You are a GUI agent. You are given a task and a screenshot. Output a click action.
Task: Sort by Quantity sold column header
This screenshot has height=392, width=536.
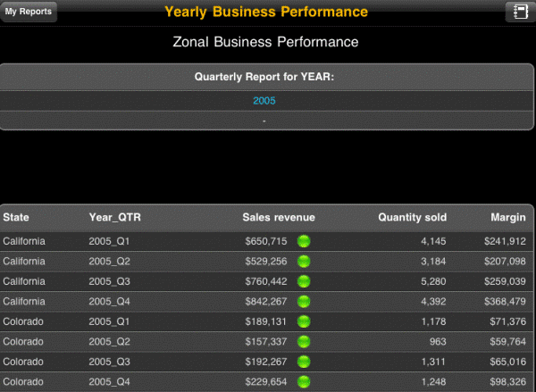pos(412,217)
